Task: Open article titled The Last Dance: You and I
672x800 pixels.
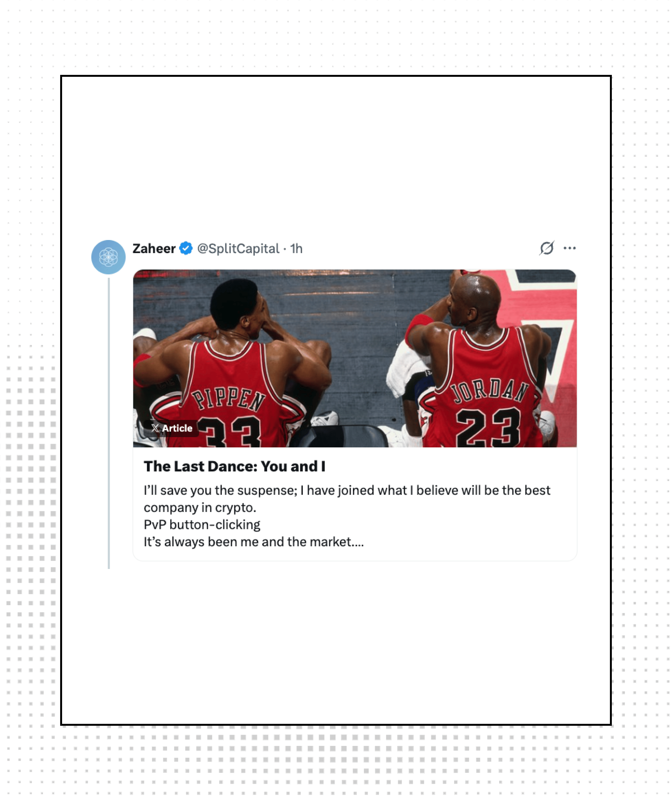Action: tap(235, 466)
